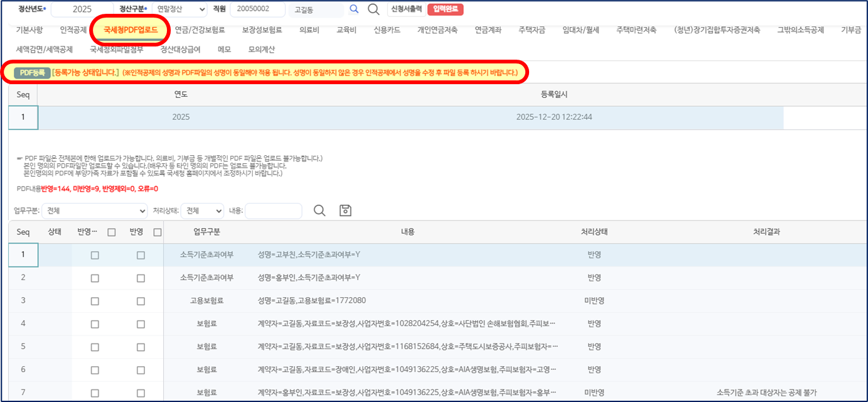
Task: Click the dark search magnifier beside 신청서출력
Action: click(373, 9)
